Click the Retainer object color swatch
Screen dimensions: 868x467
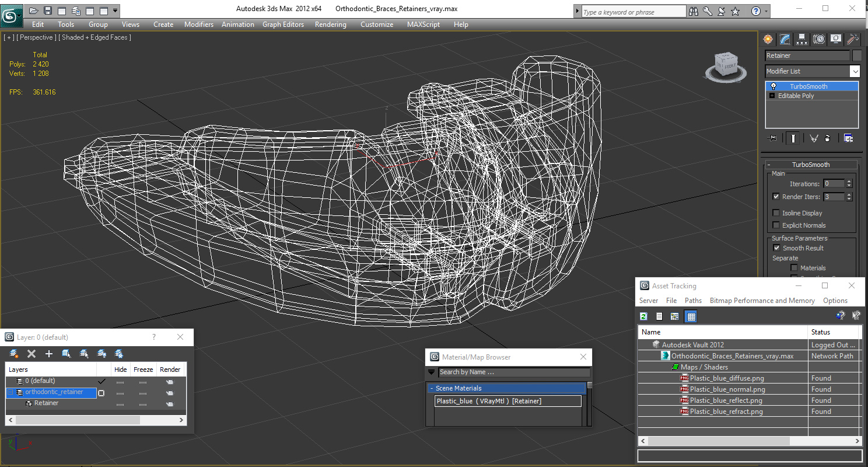point(856,55)
